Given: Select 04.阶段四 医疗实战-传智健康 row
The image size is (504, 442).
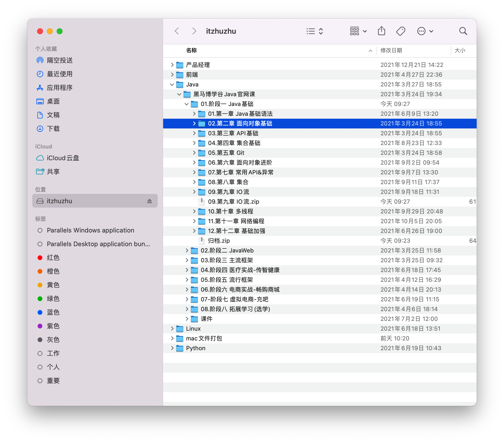Looking at the screenshot, I should pyautogui.click(x=320, y=270).
